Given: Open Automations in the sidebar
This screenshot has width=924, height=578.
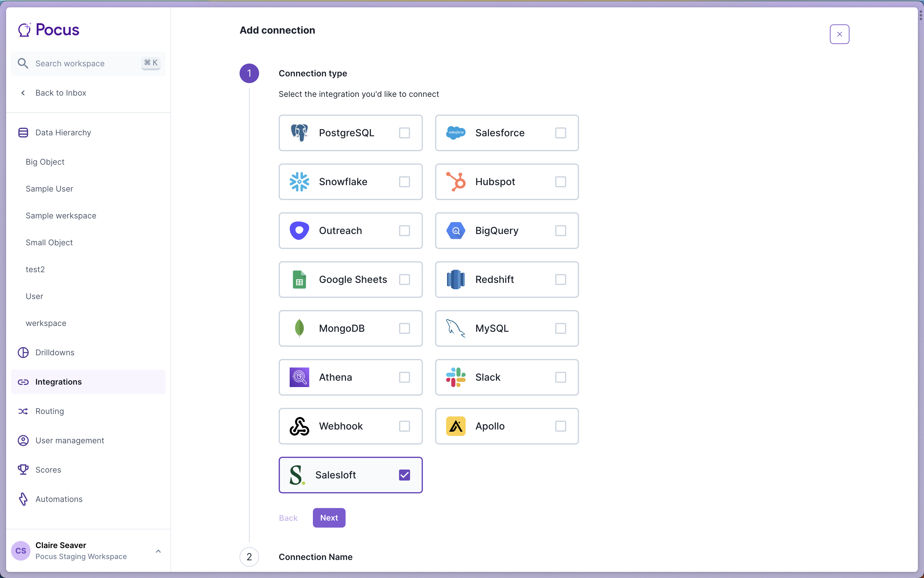Looking at the screenshot, I should click(59, 499).
